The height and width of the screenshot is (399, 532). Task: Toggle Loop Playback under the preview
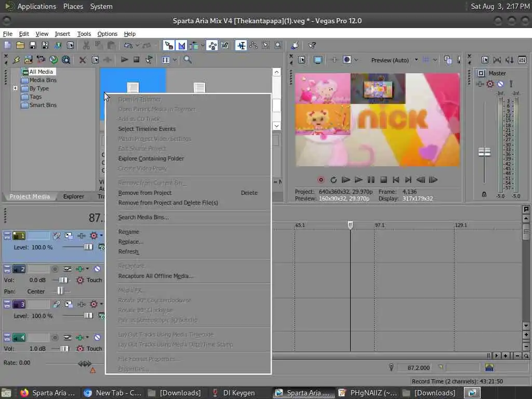[334, 180]
